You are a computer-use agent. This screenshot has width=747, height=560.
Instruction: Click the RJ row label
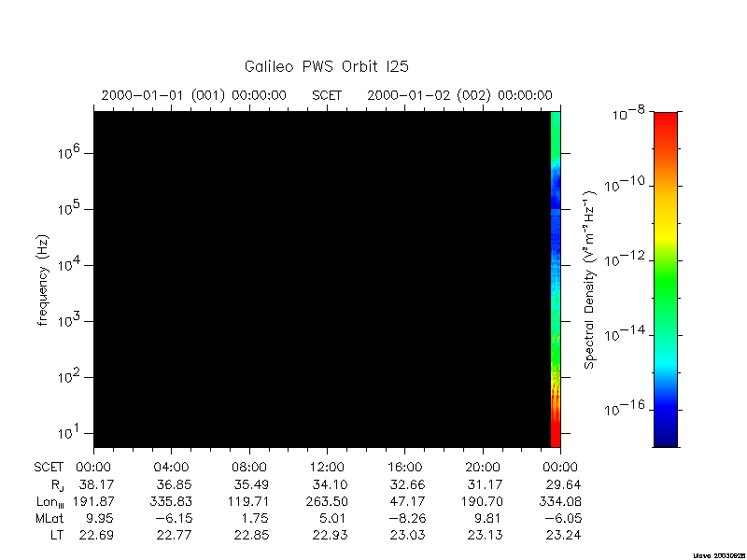pos(57,485)
